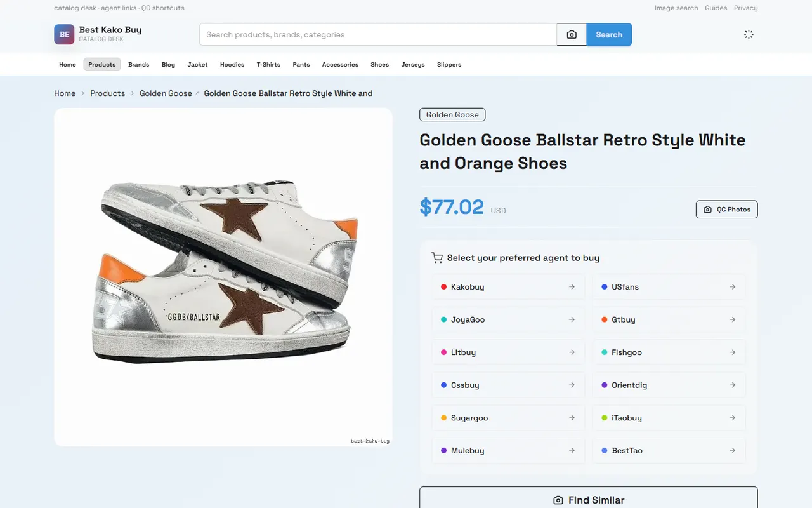Click the arrow icon on Fishgoo row
Screen dimensions: 812x508
tap(732, 352)
